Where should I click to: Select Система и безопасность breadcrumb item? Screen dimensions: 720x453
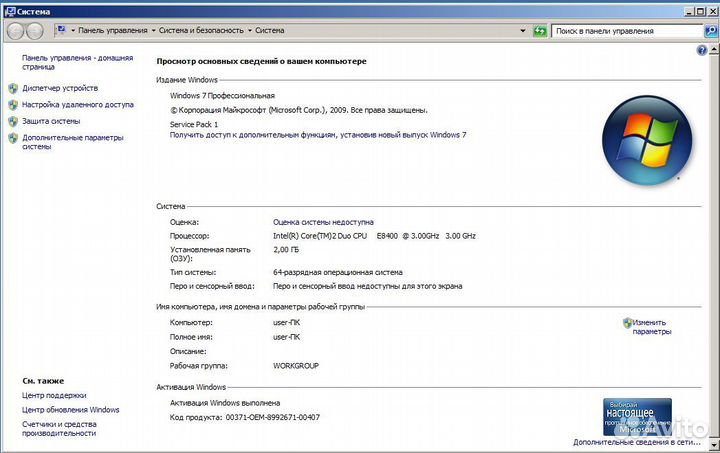click(x=201, y=30)
